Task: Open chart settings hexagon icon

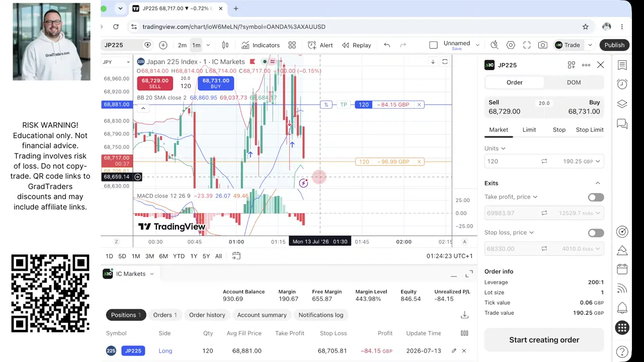Action: (x=511, y=45)
